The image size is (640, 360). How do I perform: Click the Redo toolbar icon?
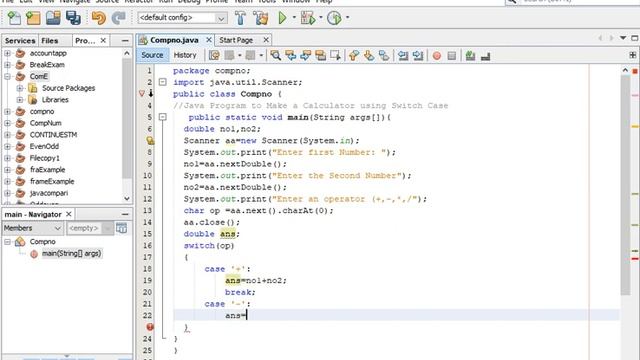[118, 18]
